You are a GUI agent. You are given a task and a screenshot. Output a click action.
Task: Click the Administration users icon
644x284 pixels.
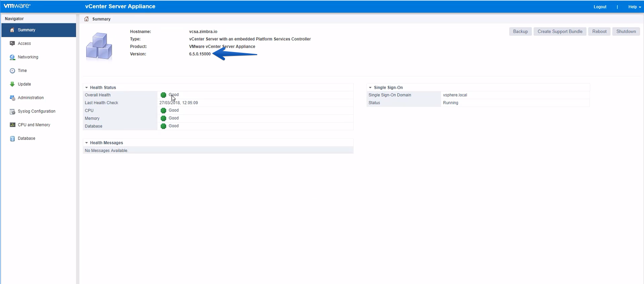pos(12,98)
